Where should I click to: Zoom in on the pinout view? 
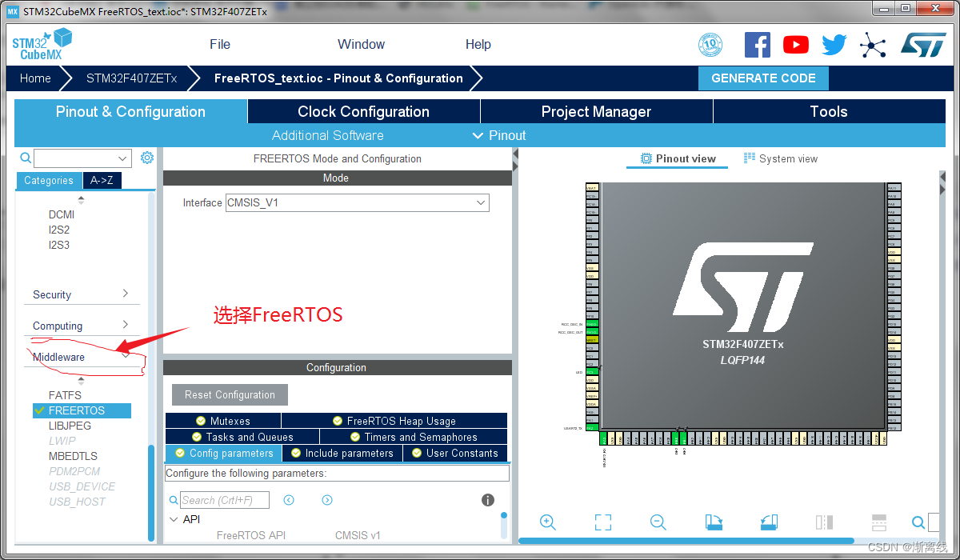[x=548, y=522]
